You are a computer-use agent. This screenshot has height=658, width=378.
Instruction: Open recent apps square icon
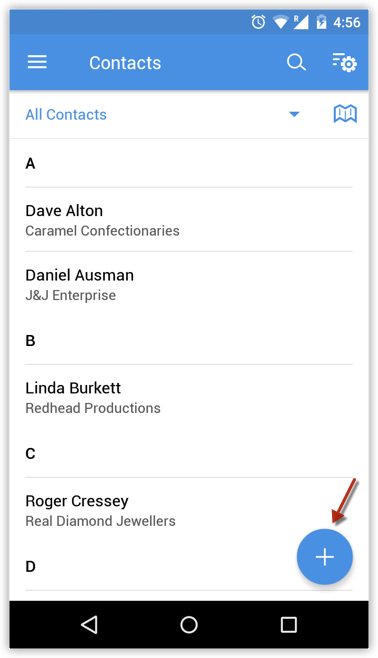pyautogui.click(x=289, y=624)
